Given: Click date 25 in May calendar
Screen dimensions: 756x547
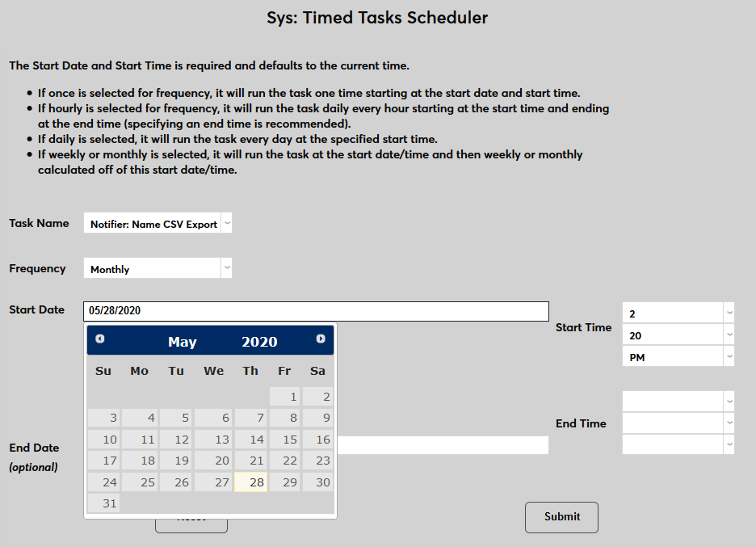Looking at the screenshot, I should coord(140,482).
